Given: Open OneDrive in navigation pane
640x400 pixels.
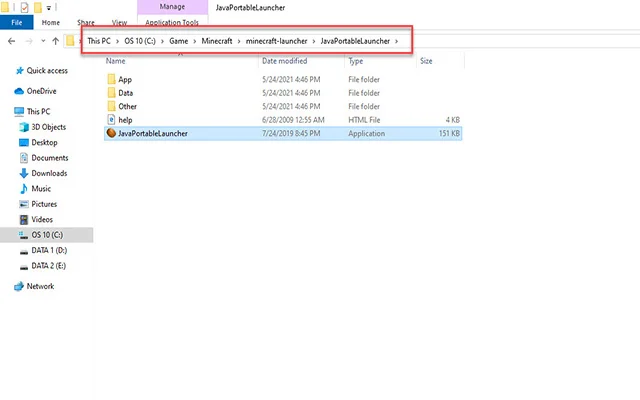Looking at the screenshot, I should (x=41, y=91).
